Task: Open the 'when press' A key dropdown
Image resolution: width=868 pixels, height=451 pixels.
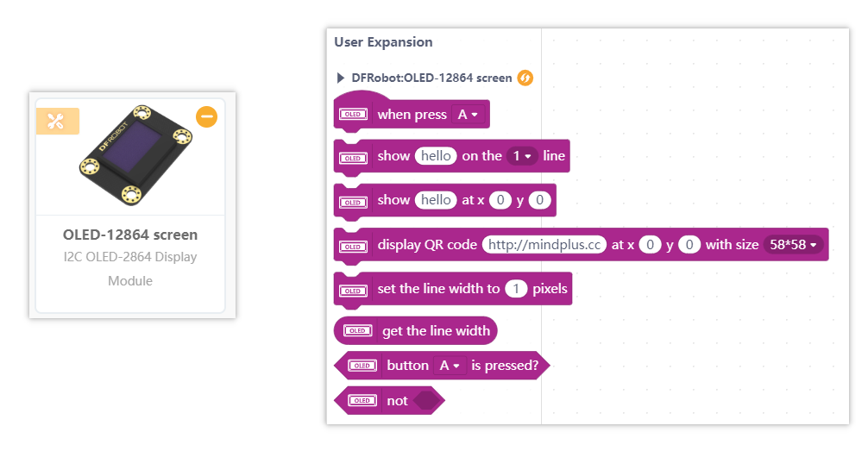Action: tap(468, 115)
